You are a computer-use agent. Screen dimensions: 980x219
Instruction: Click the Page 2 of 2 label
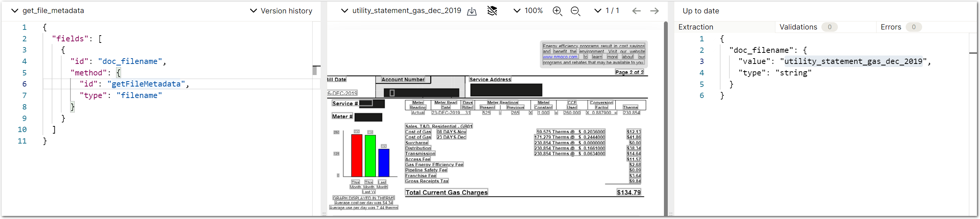click(629, 72)
